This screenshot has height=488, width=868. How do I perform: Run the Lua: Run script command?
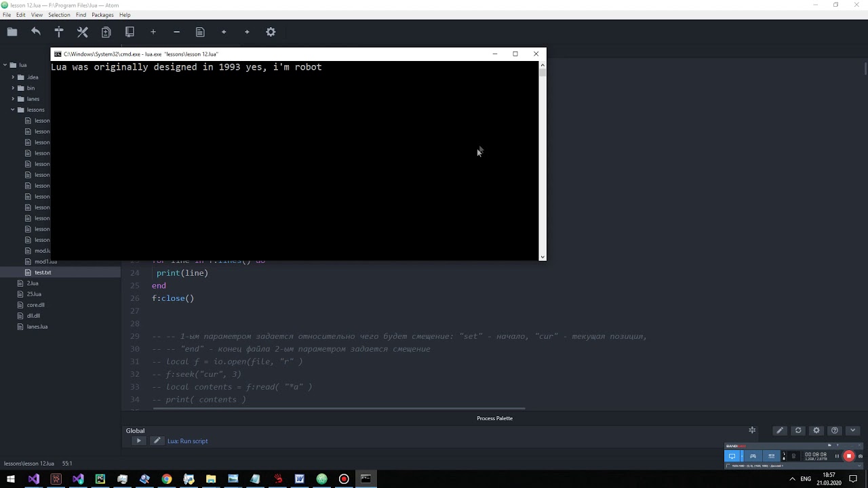click(188, 441)
